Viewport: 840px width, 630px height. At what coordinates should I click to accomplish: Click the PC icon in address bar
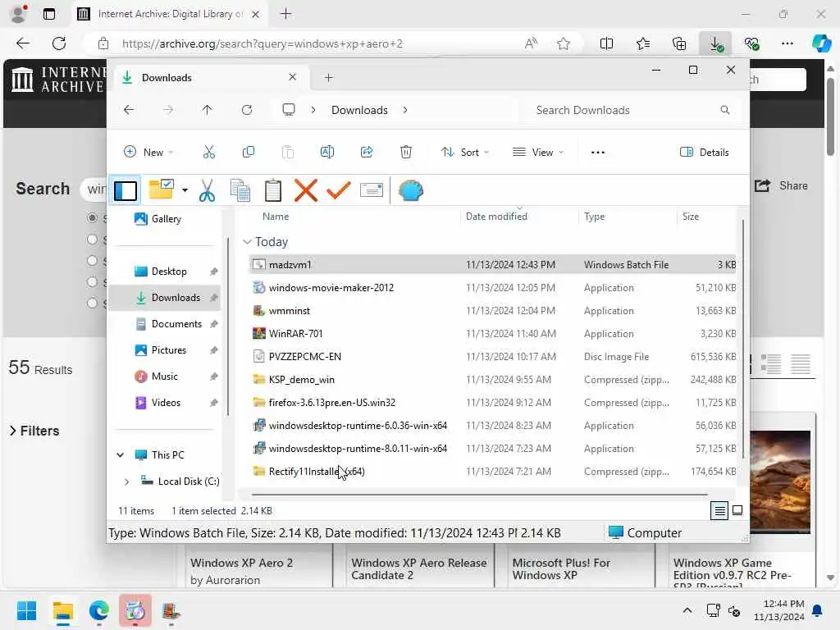289,110
